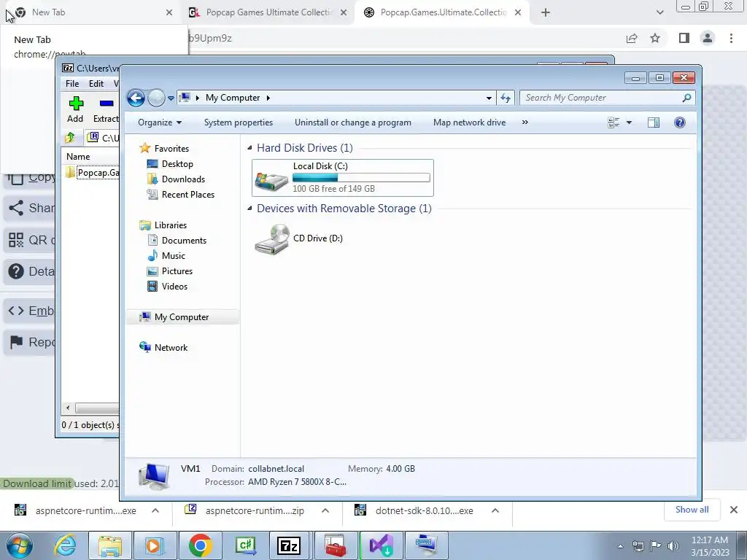Click Show all downloads
Screen dimensions: 747x560
(692, 510)
